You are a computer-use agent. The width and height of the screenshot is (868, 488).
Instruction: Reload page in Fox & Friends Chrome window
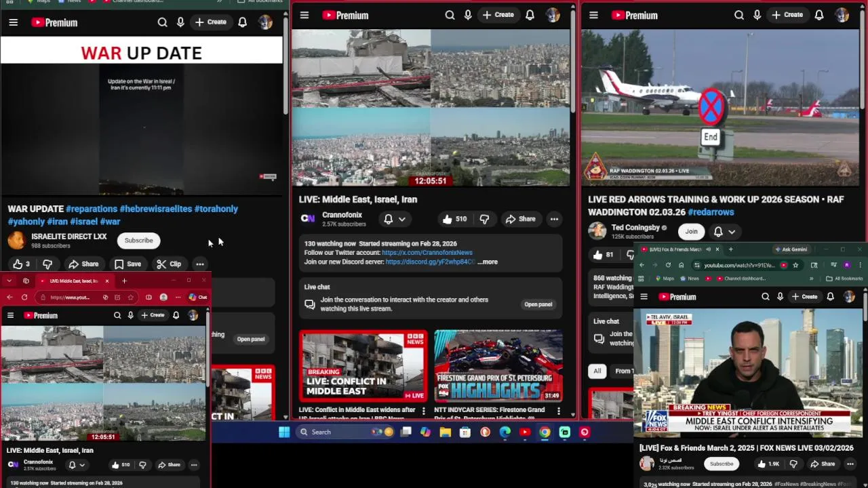click(668, 265)
